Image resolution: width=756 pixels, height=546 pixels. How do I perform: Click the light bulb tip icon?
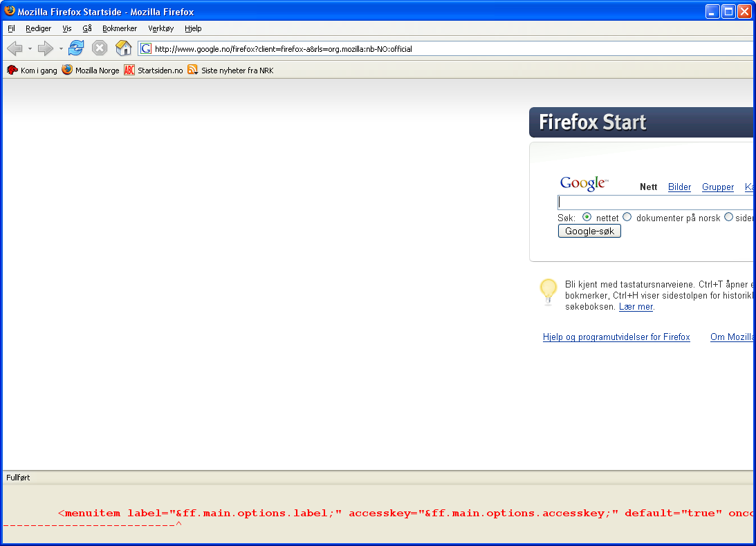pos(548,292)
